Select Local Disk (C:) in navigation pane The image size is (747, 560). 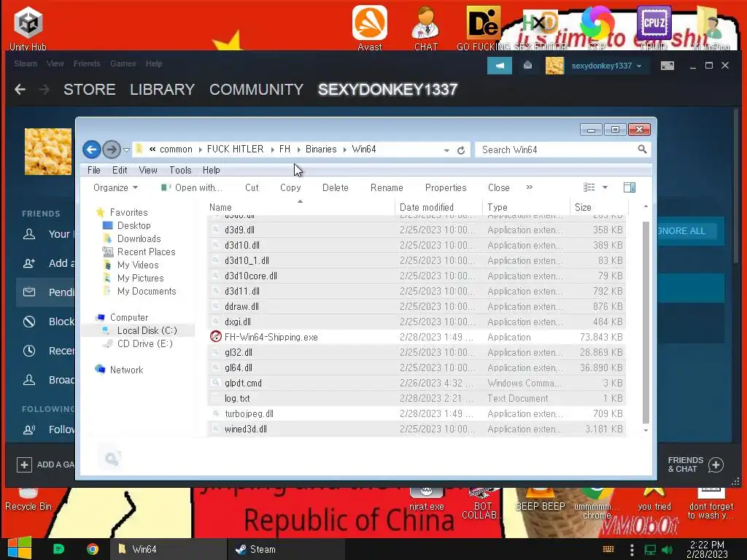coord(147,330)
